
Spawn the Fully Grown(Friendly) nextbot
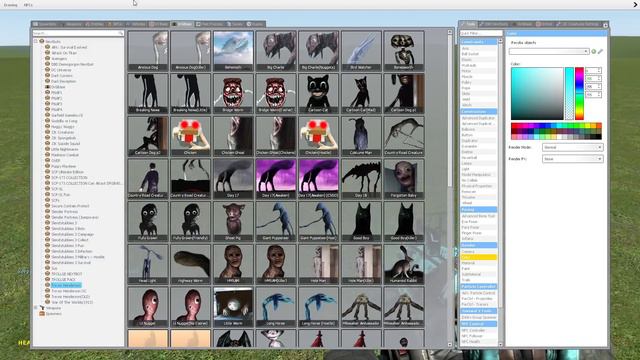tap(191, 221)
